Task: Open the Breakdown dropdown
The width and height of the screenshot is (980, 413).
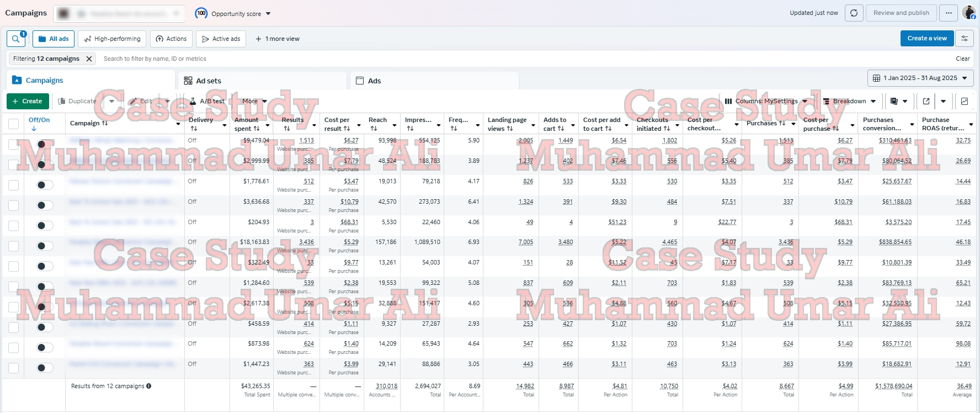Action: tap(849, 101)
